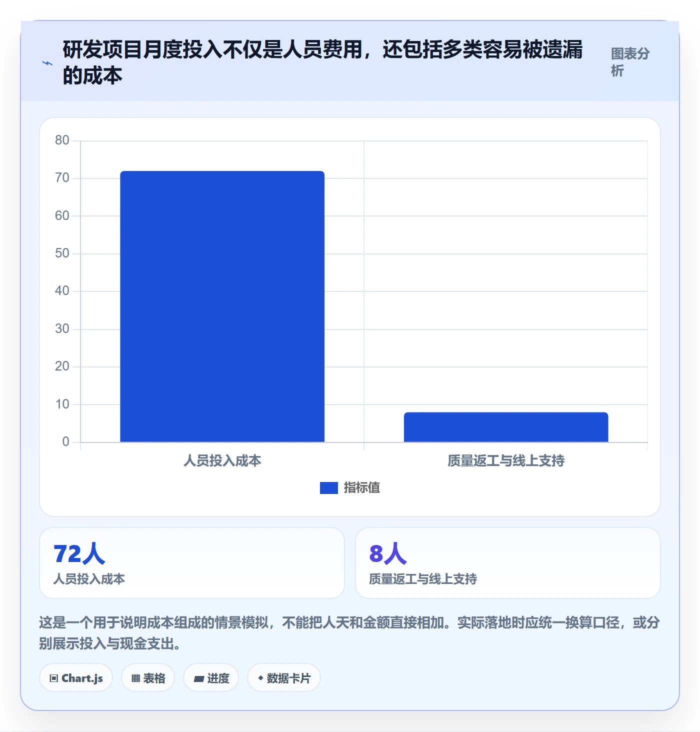Click the bar icon on the 进度 tag

(x=199, y=678)
